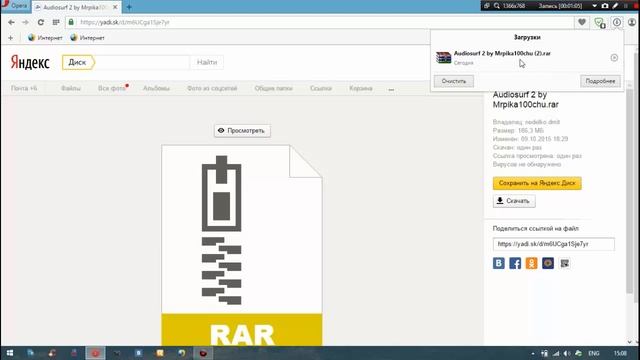This screenshot has height=360, width=640.
Task: Click the address bar URL field
Action: click(x=322, y=22)
